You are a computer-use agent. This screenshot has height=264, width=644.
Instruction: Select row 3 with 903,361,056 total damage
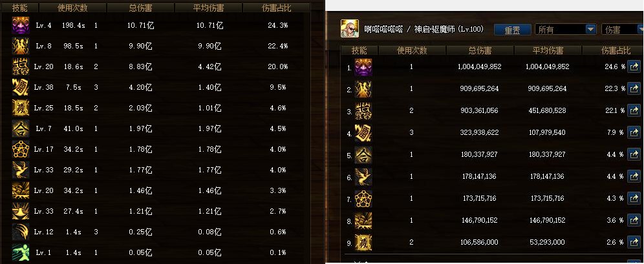(491, 110)
